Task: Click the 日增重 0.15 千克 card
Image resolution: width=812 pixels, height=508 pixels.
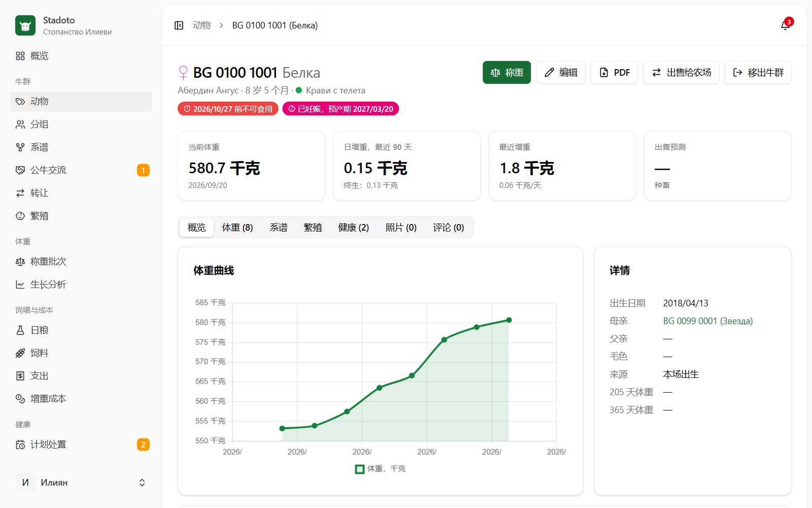Action: tap(407, 166)
